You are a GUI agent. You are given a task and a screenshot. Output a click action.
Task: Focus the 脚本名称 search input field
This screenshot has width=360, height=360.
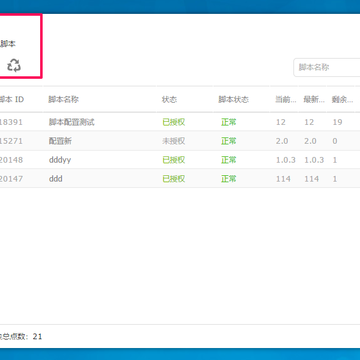click(327, 67)
